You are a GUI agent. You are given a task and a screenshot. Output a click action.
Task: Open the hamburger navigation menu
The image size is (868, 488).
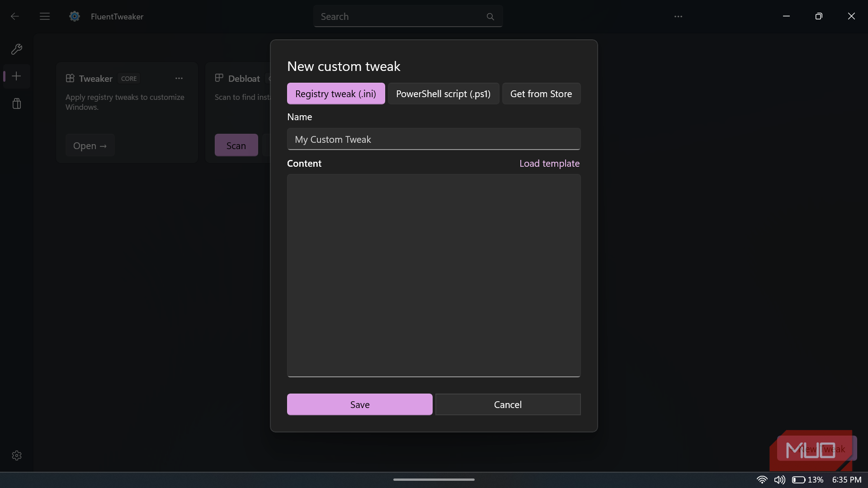tap(44, 16)
